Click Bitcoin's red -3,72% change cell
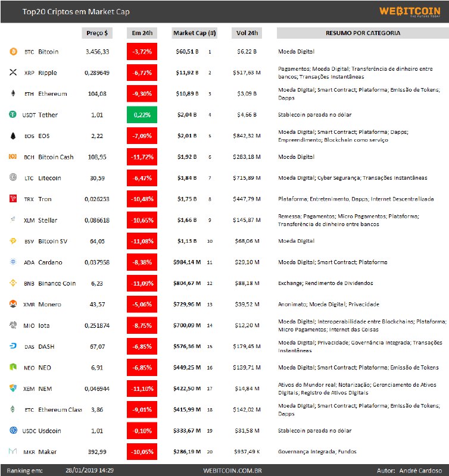Image resolution: width=449 pixels, height=476 pixels. click(x=142, y=52)
